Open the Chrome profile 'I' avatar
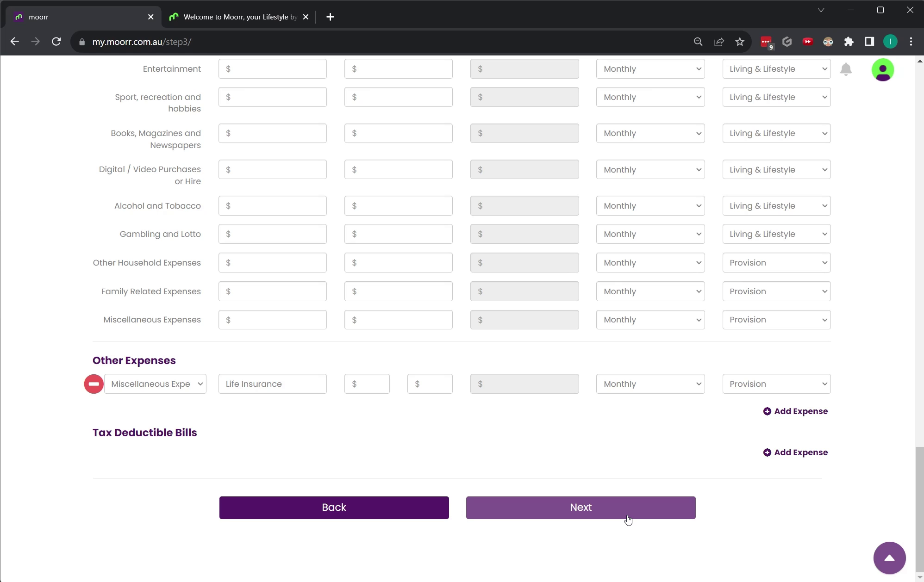This screenshot has height=582, width=924. [890, 42]
